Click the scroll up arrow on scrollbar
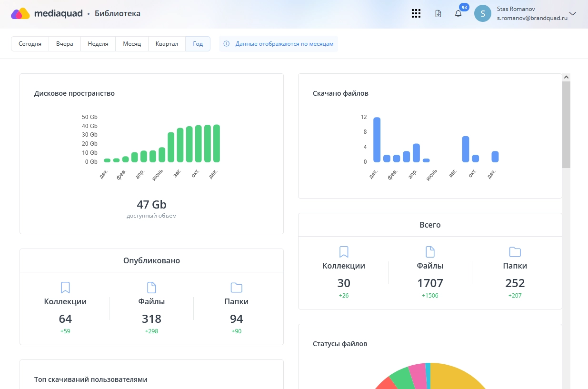 566,77
